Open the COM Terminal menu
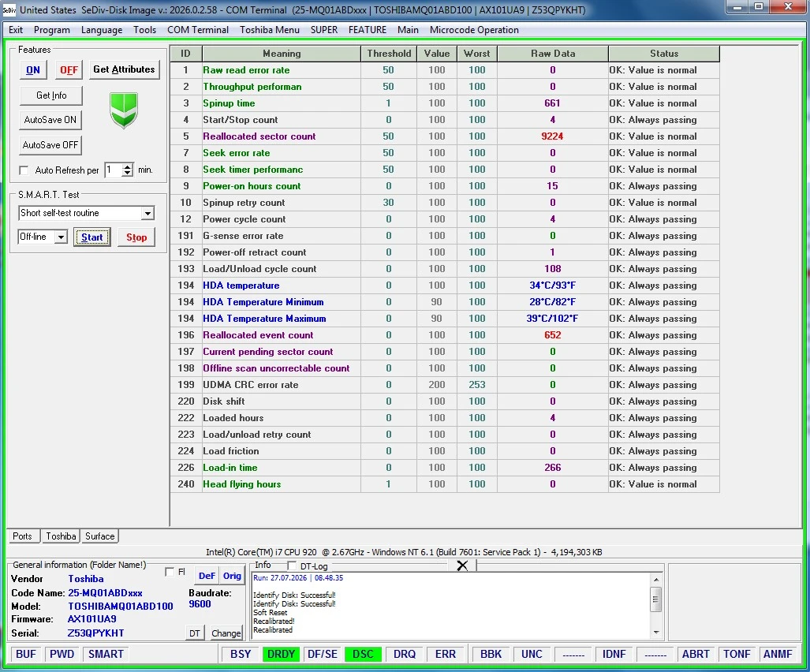The height and width of the screenshot is (672, 810). pos(198,30)
